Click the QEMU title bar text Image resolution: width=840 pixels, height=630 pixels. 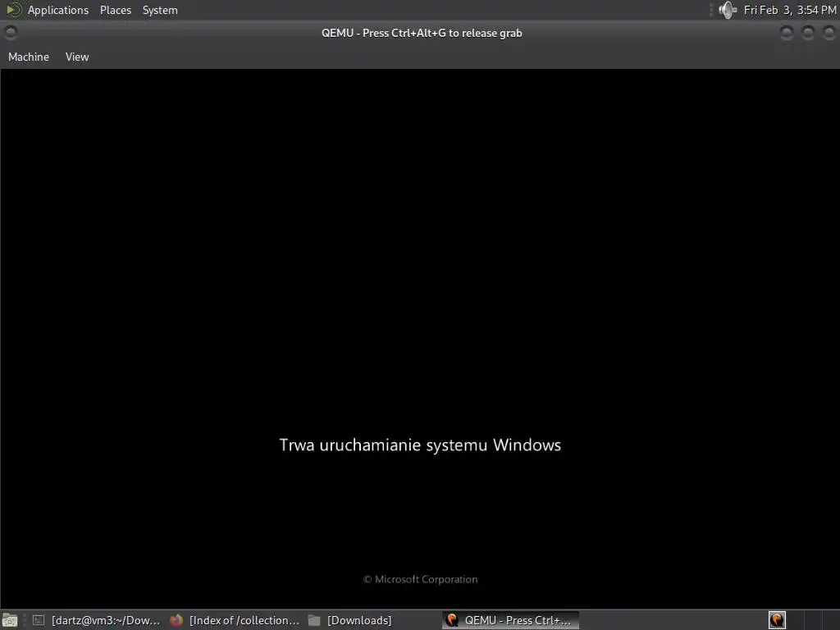tap(422, 33)
